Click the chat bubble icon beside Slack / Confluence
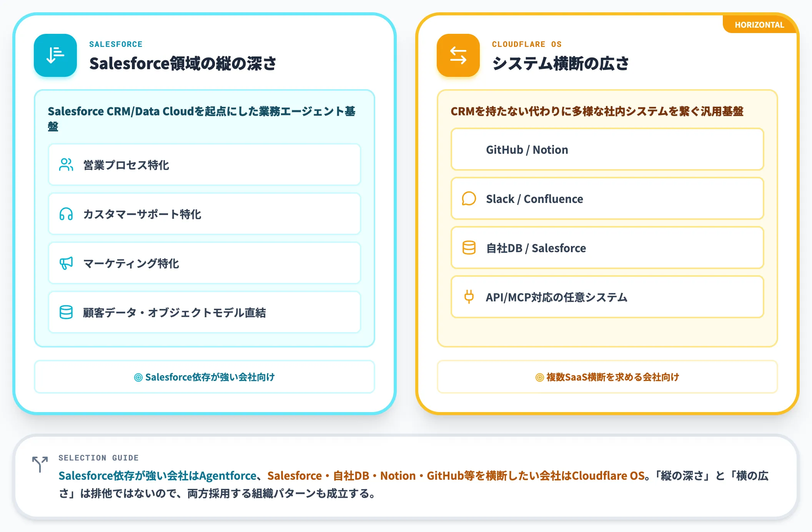 [x=469, y=199]
